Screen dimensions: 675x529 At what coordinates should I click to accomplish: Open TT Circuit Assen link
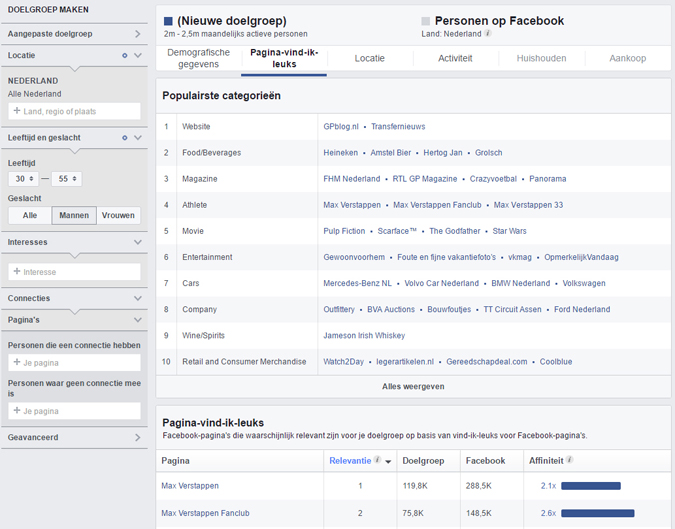pyautogui.click(x=512, y=309)
